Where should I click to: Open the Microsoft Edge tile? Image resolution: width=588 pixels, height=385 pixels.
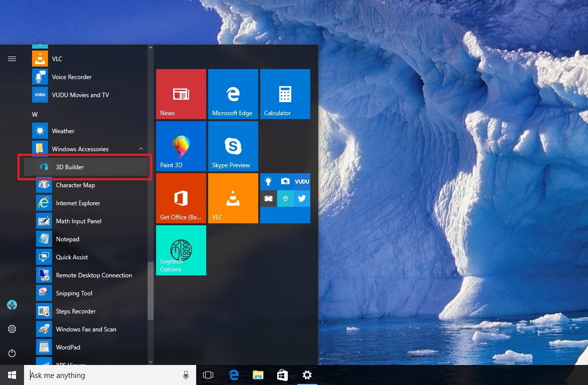coord(233,94)
